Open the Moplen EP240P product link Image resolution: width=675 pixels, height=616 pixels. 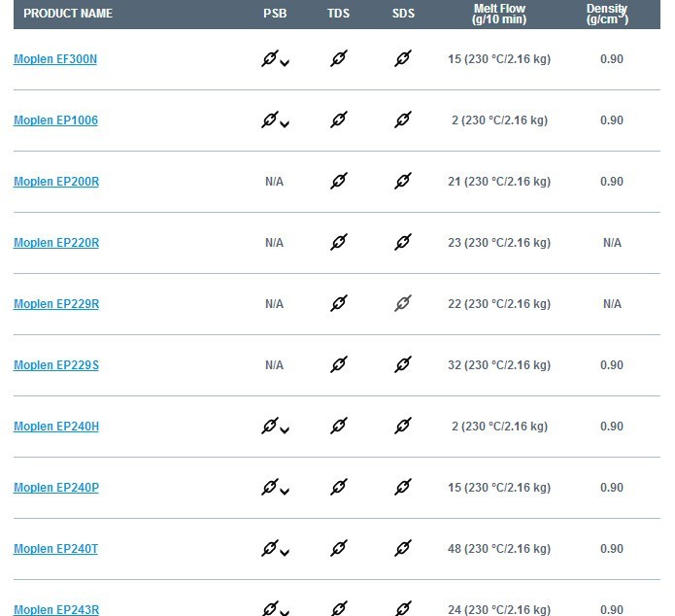(x=56, y=487)
